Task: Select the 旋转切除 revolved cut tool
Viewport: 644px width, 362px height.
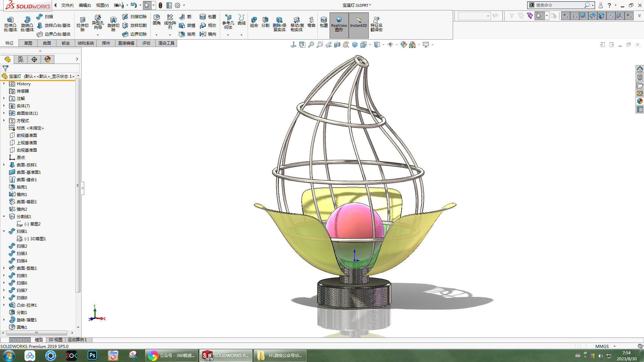Action: (x=113, y=24)
